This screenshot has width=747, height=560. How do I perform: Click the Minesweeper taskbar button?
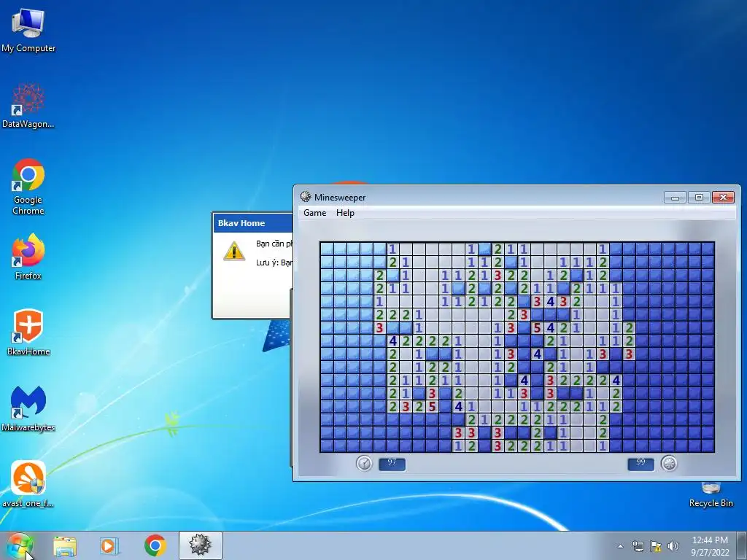(x=200, y=545)
